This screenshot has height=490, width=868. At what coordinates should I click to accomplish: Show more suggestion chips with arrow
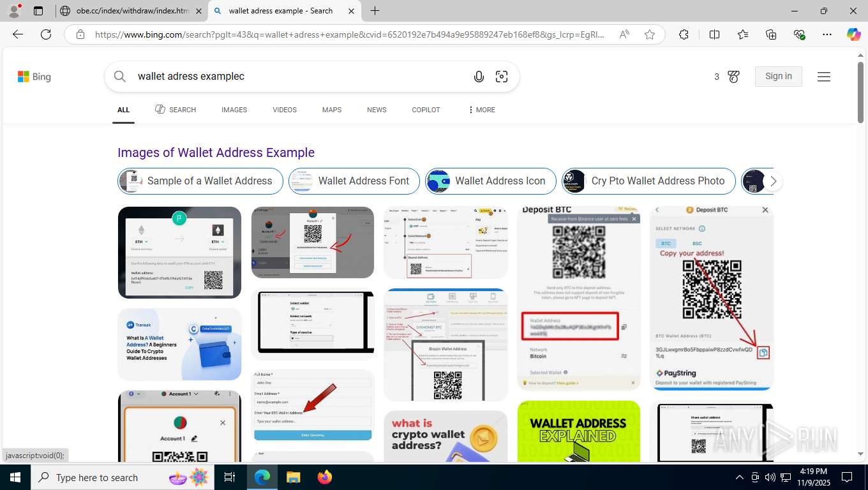coord(773,181)
